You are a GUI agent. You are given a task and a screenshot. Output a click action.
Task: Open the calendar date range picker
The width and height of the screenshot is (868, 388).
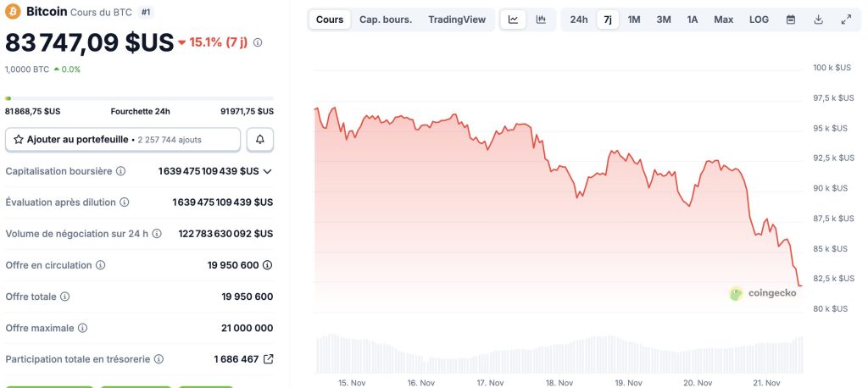(790, 19)
